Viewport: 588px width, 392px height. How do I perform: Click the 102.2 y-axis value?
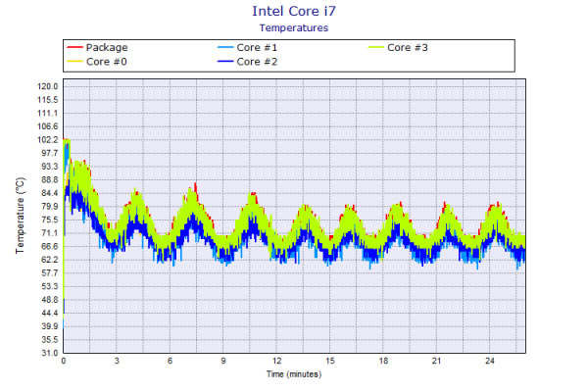tap(48, 140)
